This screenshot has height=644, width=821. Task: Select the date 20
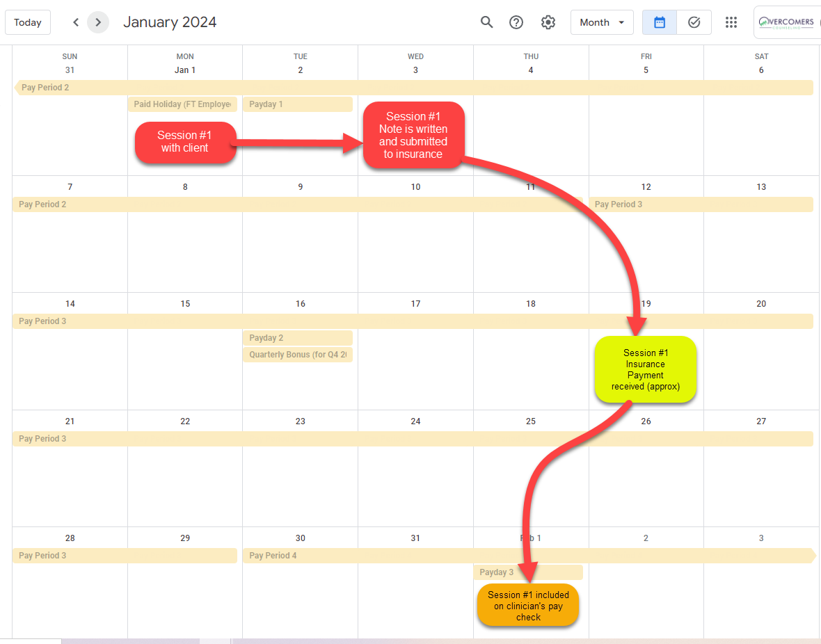761,304
